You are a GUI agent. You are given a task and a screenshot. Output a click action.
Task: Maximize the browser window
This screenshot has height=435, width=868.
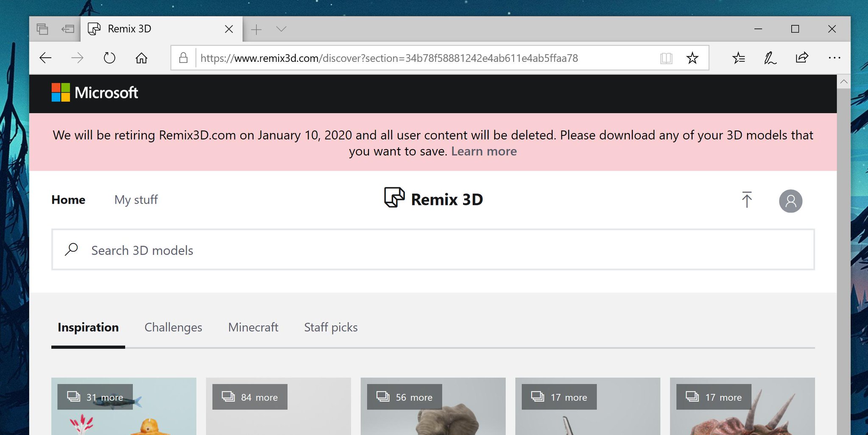coord(795,29)
